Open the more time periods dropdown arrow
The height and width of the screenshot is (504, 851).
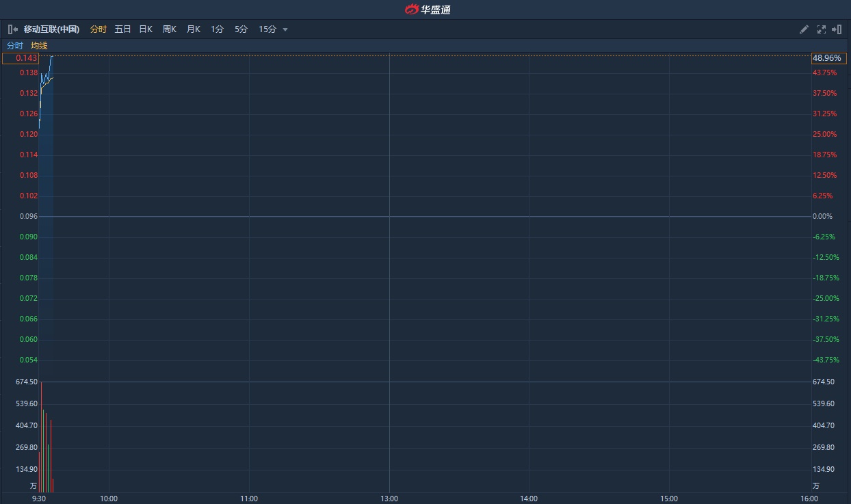285,29
